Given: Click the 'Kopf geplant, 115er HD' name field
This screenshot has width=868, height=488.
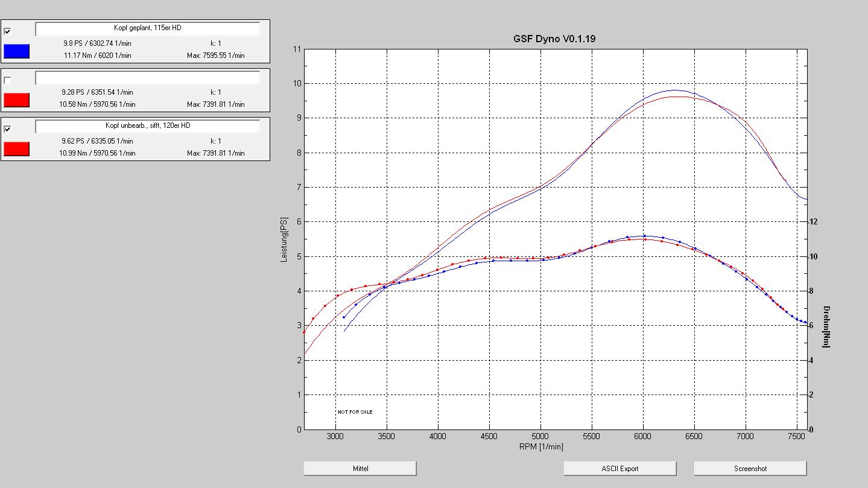Looking at the screenshot, I should [148, 28].
